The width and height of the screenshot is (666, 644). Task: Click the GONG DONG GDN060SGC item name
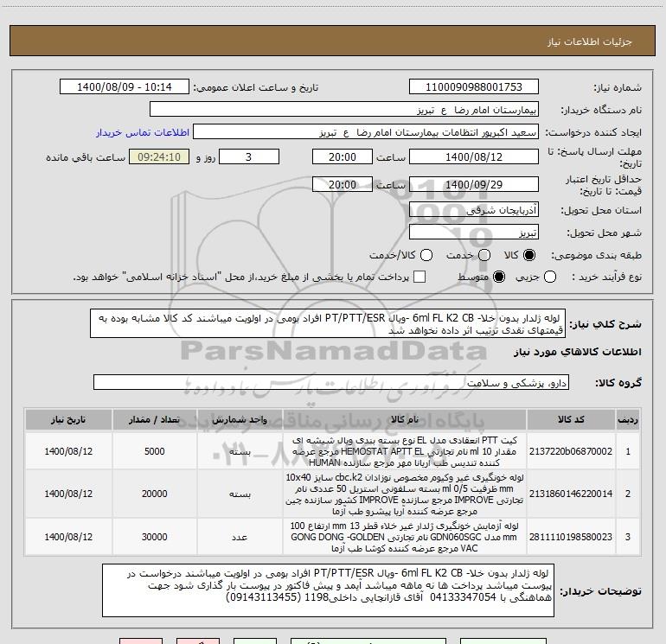click(405, 537)
